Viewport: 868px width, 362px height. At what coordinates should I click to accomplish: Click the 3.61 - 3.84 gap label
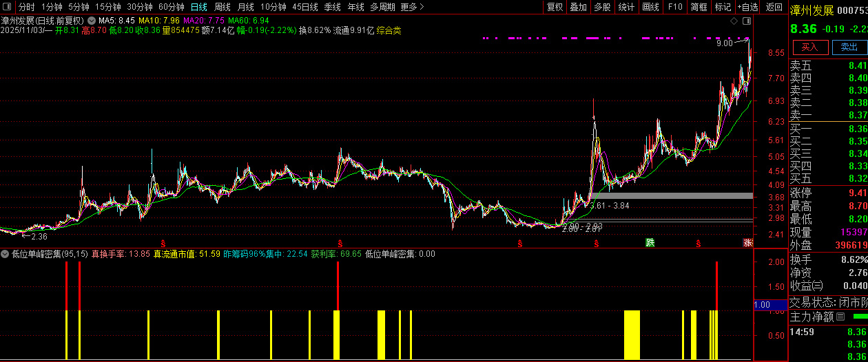click(x=610, y=206)
